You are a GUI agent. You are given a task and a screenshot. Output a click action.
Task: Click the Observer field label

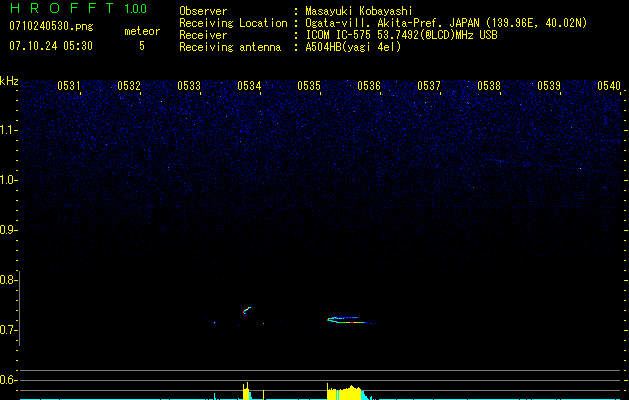203,11
